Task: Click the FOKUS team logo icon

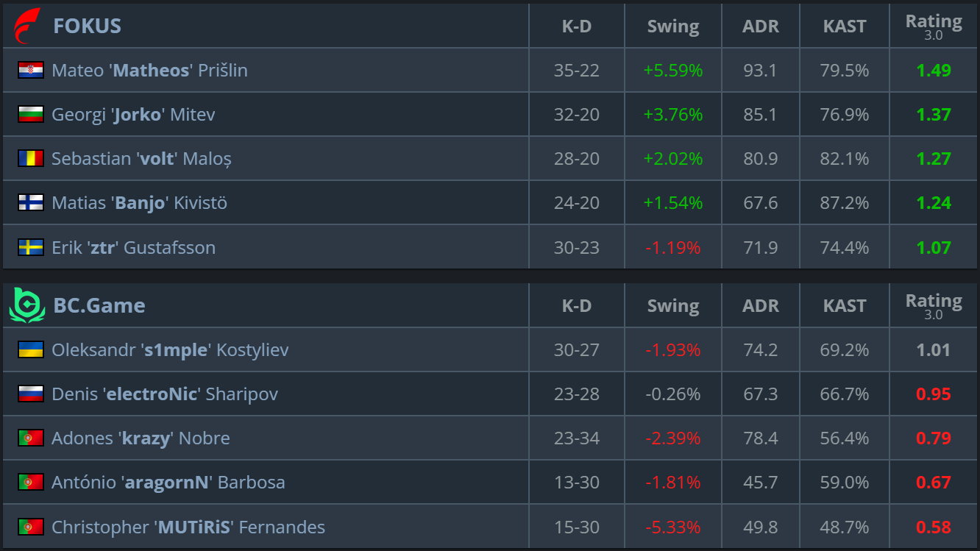Action: tap(27, 26)
